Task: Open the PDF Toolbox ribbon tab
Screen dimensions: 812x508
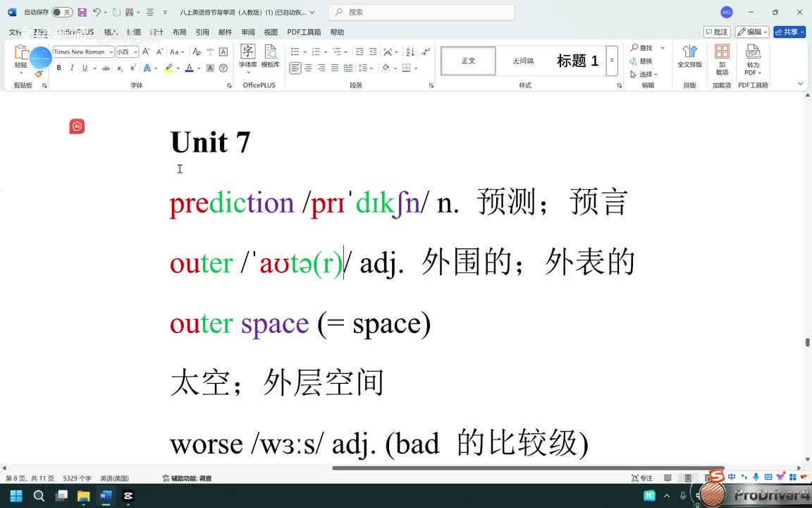Action: pyautogui.click(x=304, y=32)
